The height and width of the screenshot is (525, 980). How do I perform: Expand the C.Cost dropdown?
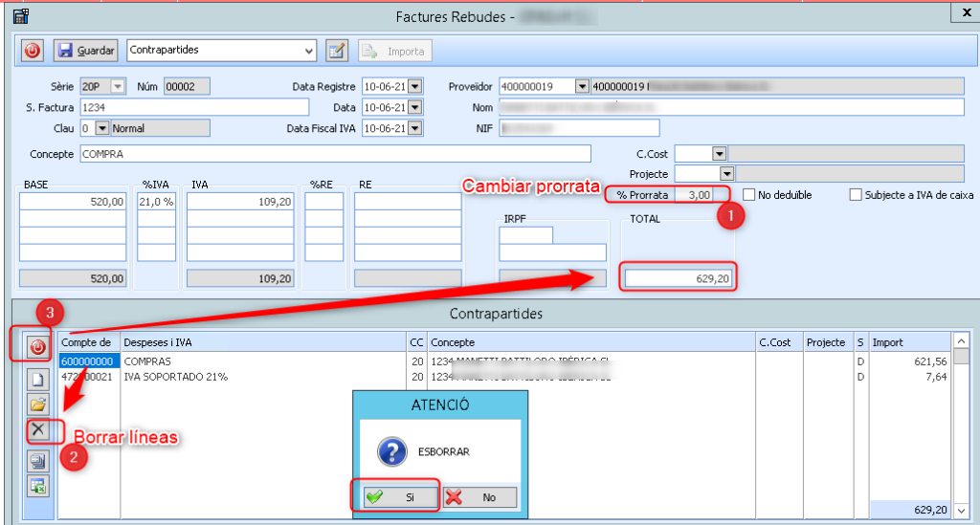point(720,153)
